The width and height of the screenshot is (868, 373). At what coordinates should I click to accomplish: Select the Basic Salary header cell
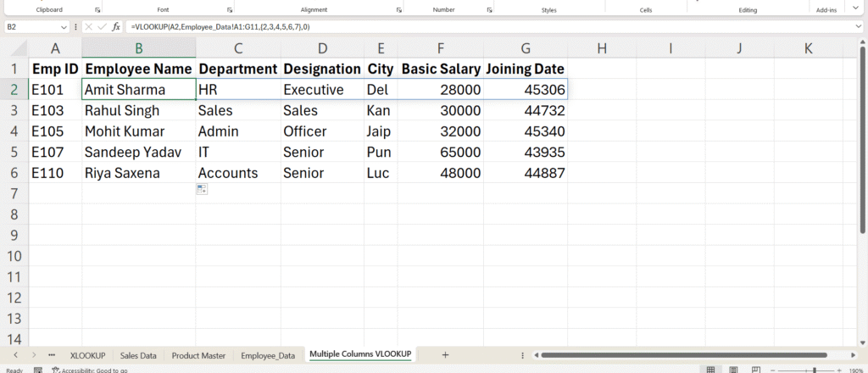click(x=441, y=69)
